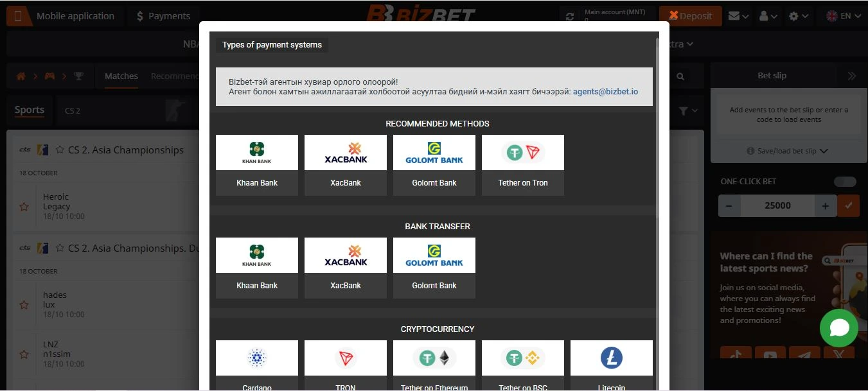Screen dimensions: 868x391
Task: Pick Golomt Bank in Recommended Methods
Action: [x=434, y=165]
